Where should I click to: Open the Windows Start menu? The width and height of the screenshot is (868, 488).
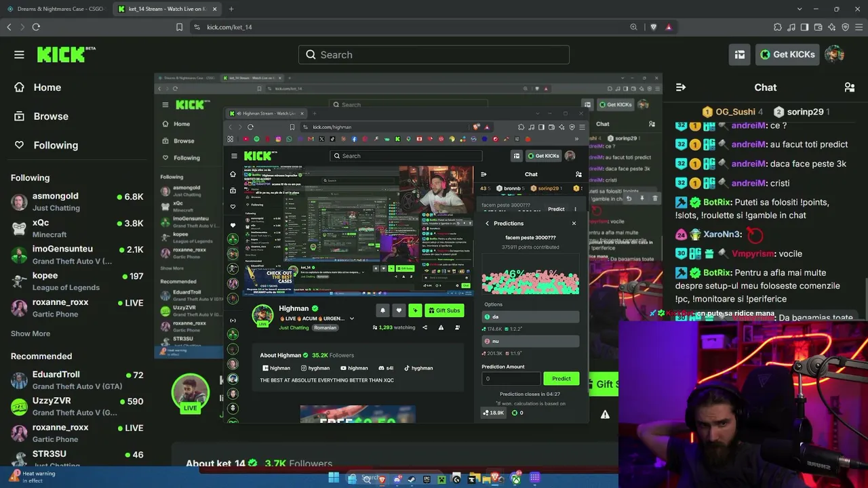[334, 479]
